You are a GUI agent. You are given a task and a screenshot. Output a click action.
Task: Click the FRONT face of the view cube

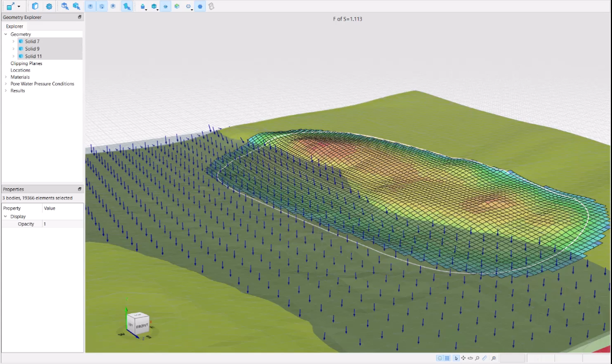pyautogui.click(x=142, y=326)
